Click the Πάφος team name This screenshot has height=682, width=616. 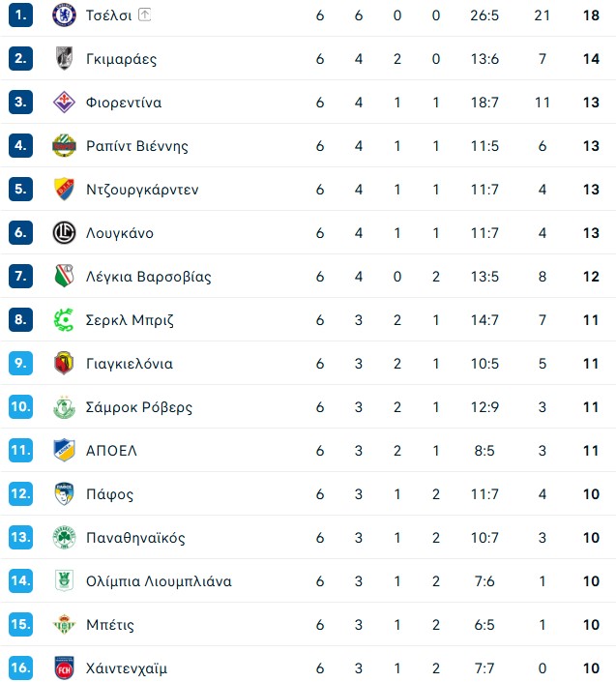109,494
